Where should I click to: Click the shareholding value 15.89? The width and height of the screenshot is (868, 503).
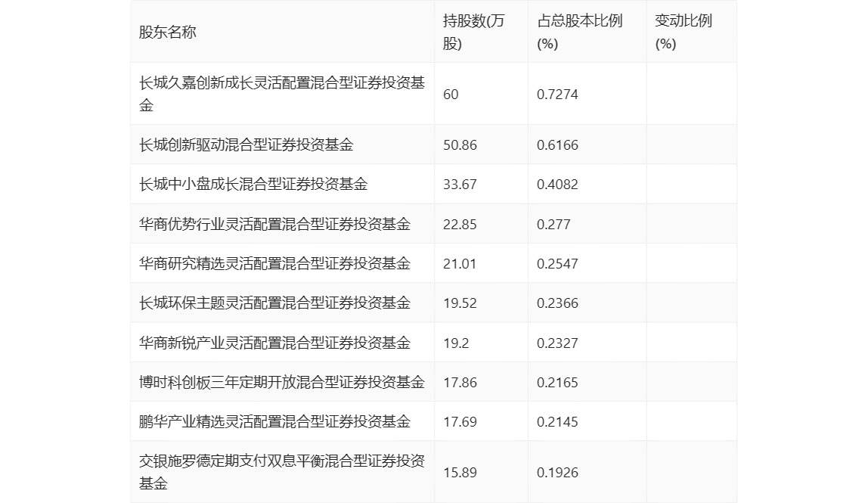point(460,473)
